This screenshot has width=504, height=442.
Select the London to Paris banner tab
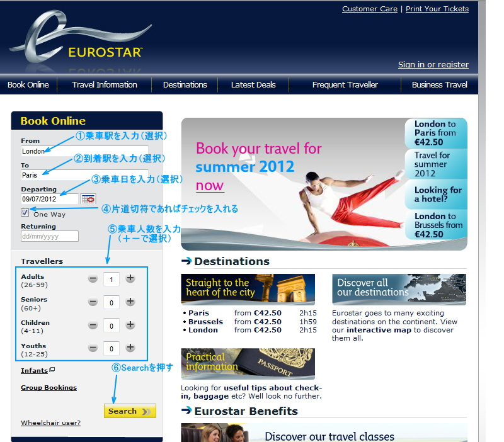click(436, 133)
